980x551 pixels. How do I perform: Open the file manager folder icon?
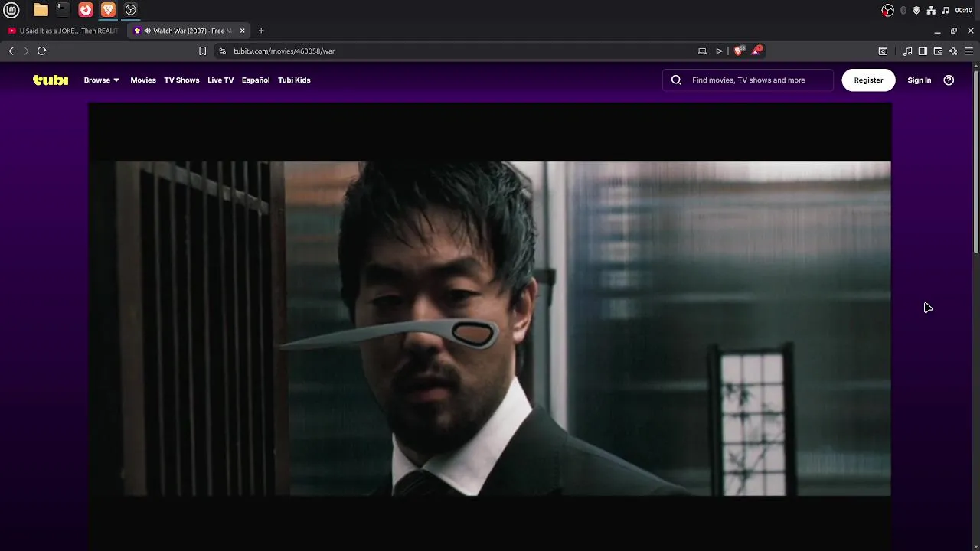click(x=41, y=10)
